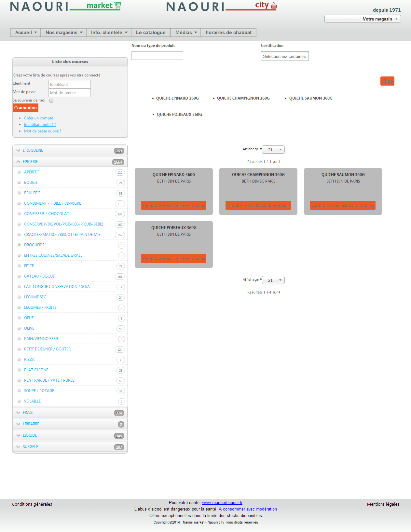Select the APERITIF radio button
This screenshot has width=411, height=532.
[x=19, y=172]
